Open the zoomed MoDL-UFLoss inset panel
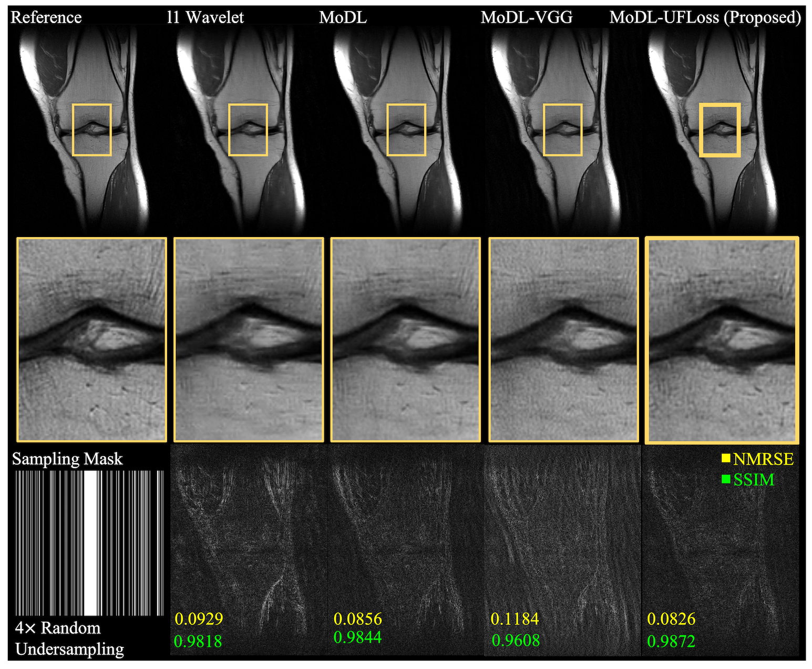Viewport: 812px width, 669px height. pos(722,339)
